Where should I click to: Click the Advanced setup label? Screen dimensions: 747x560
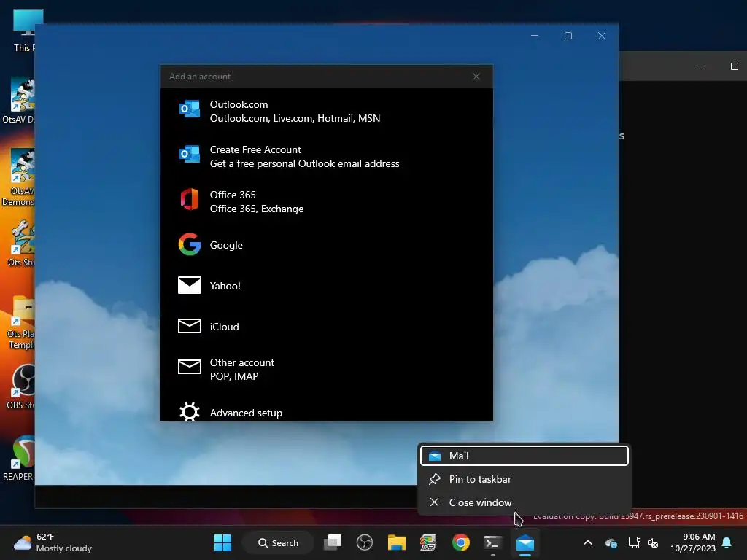[x=246, y=413]
